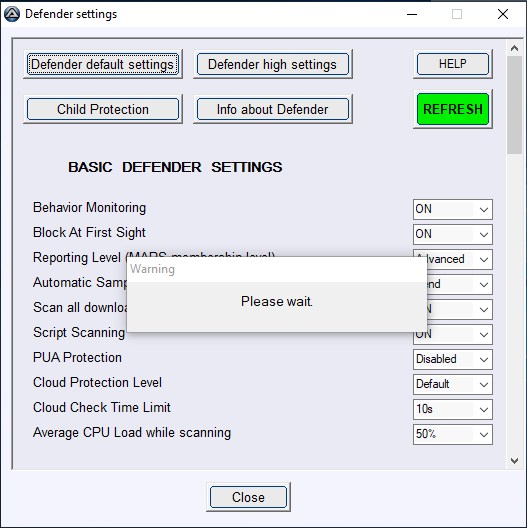Apply Defender high settings

pos(273,64)
